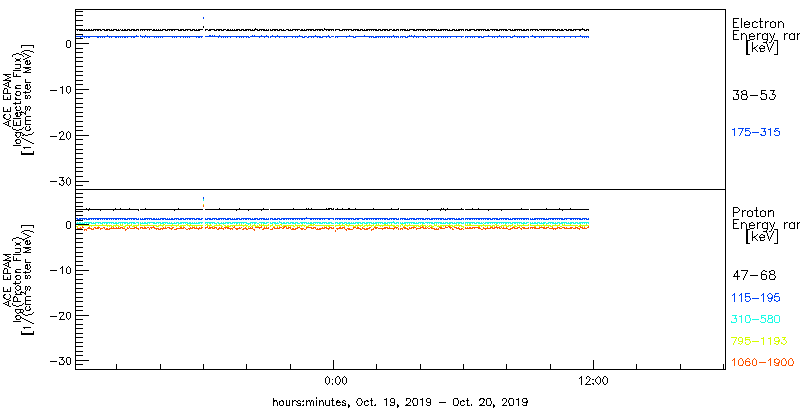The image size is (800, 410).
Task: Click the -30 tick label on electron plot
Action: tap(60, 181)
